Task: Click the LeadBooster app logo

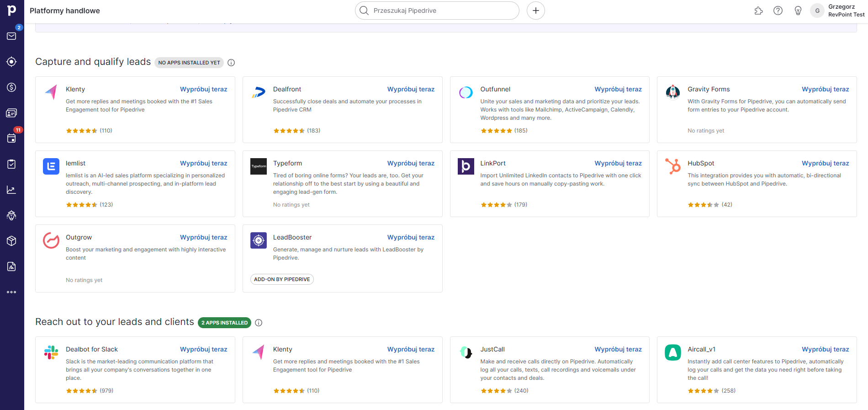Action: pos(259,240)
